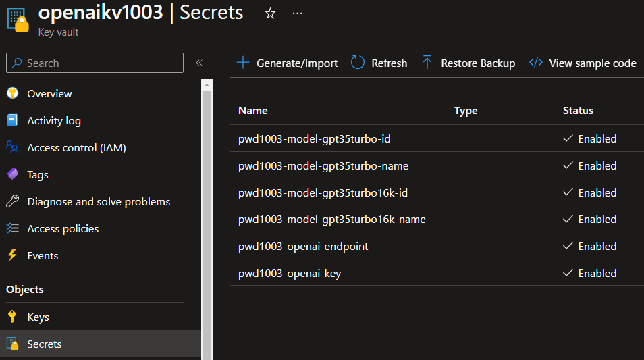The image size is (644, 360).
Task: Click the Overview key icon
Action: point(13,93)
